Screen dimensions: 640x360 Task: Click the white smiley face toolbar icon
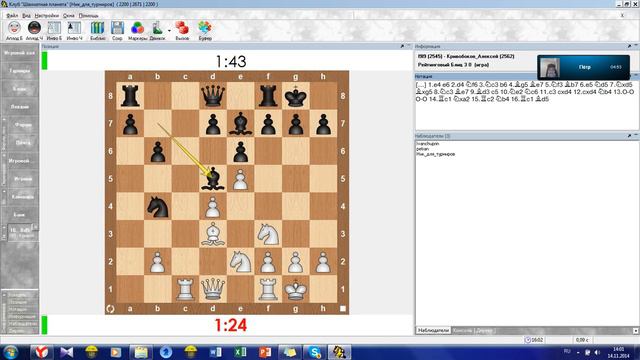[x=14, y=28]
